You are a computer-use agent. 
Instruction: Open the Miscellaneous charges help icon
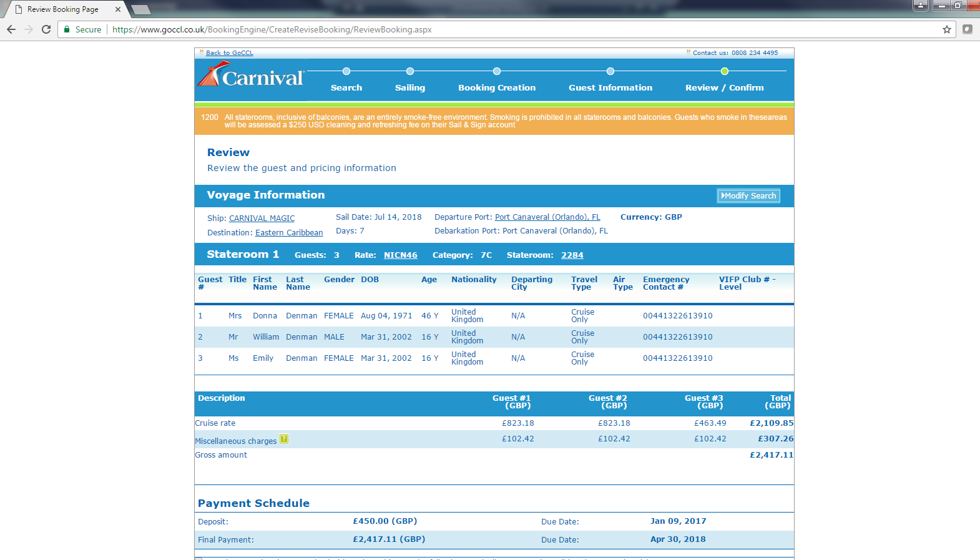tap(284, 439)
